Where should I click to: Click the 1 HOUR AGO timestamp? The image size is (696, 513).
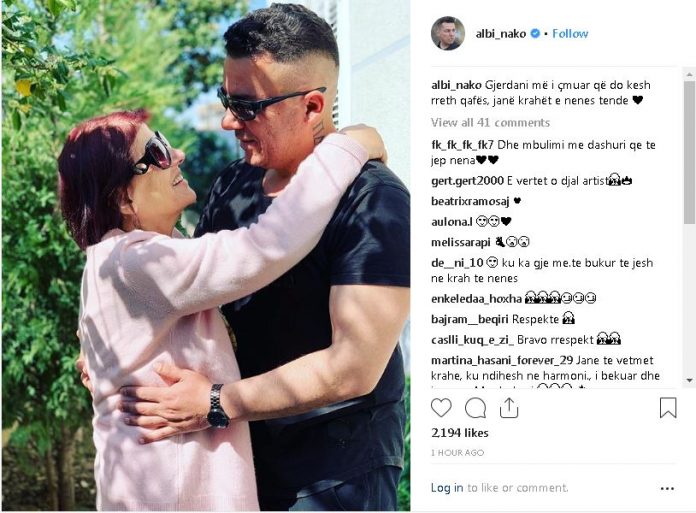pos(458,453)
